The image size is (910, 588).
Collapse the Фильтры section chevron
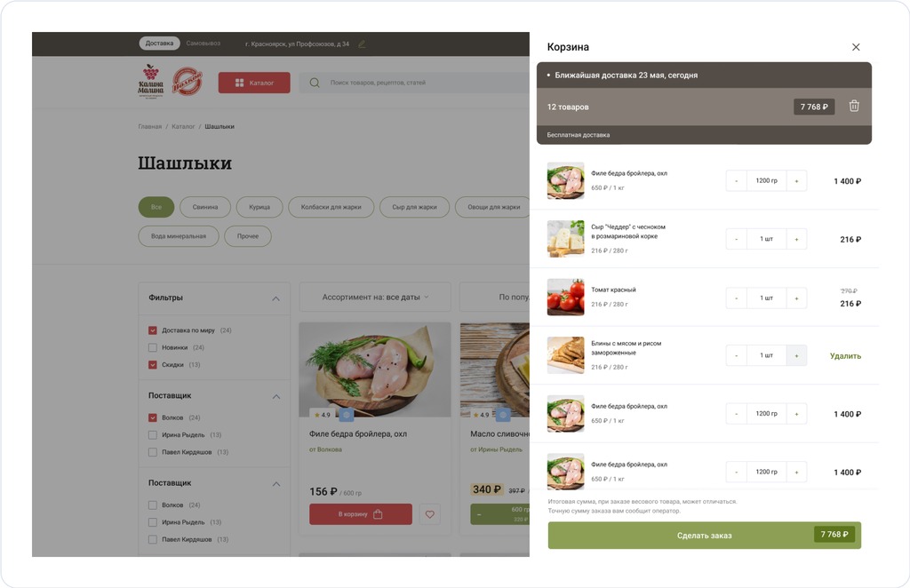click(275, 298)
